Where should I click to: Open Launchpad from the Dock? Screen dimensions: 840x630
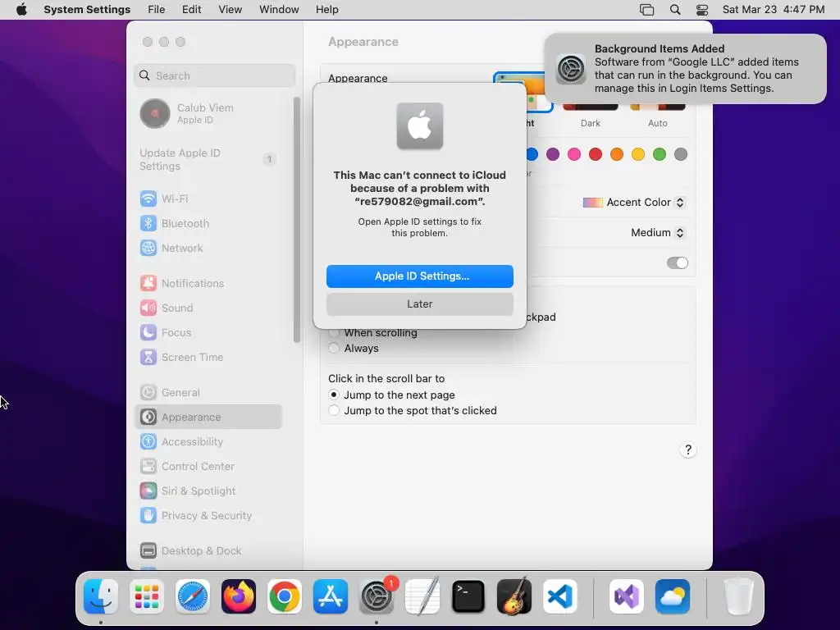click(x=147, y=596)
